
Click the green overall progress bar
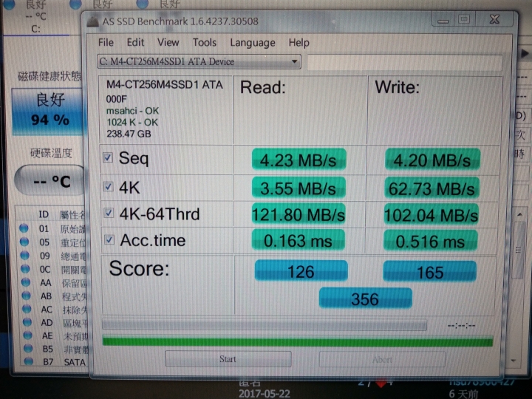pos(298,341)
